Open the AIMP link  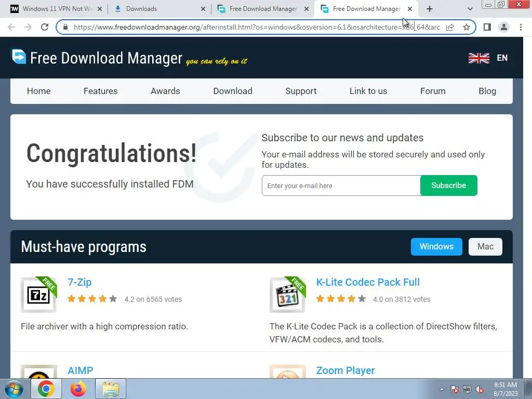[x=80, y=370]
